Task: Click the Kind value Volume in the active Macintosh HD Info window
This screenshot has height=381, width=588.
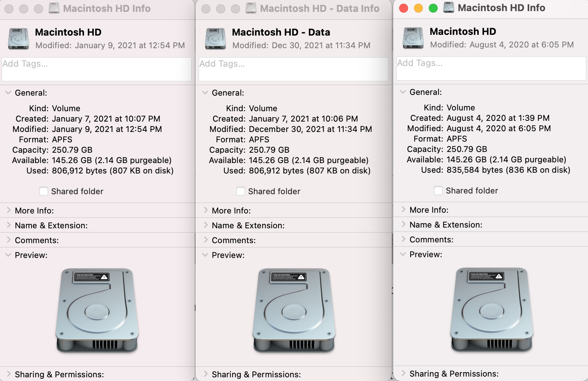Action: [461, 108]
